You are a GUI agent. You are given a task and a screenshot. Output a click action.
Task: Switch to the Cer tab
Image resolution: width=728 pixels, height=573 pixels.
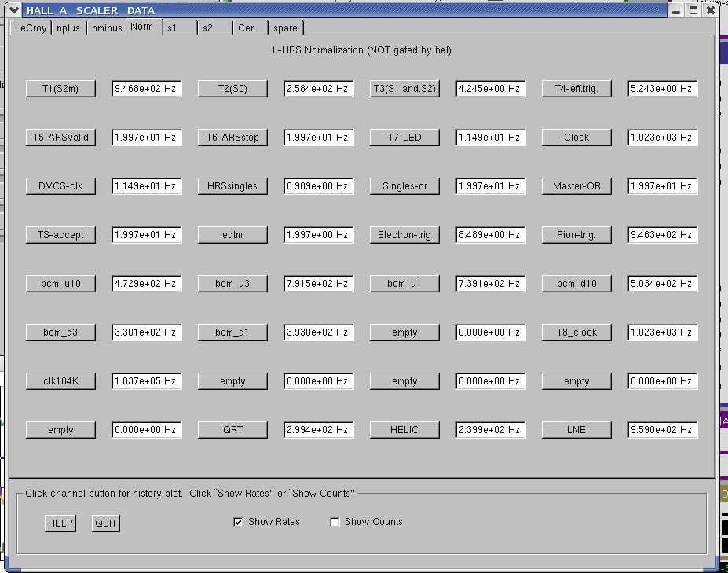coord(251,28)
